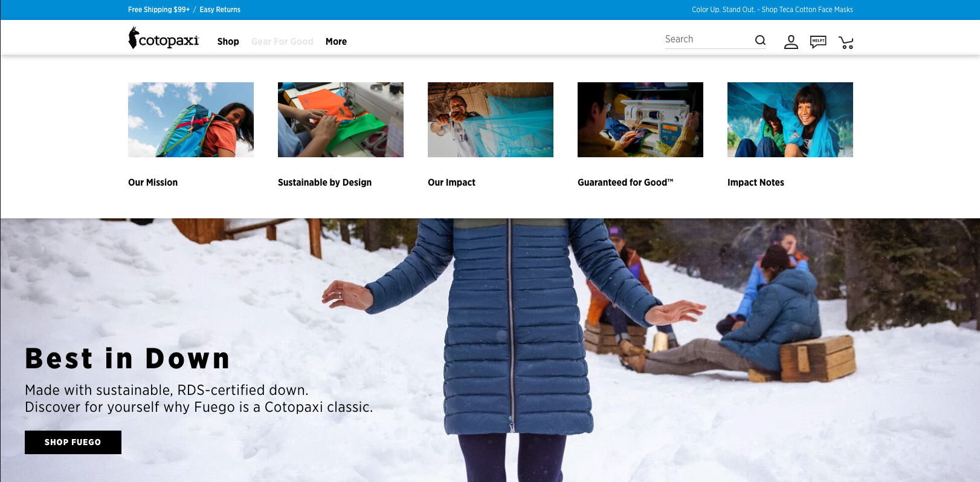This screenshot has height=482, width=980.
Task: Click the Guaranteed for Good thumbnail image
Action: (640, 120)
